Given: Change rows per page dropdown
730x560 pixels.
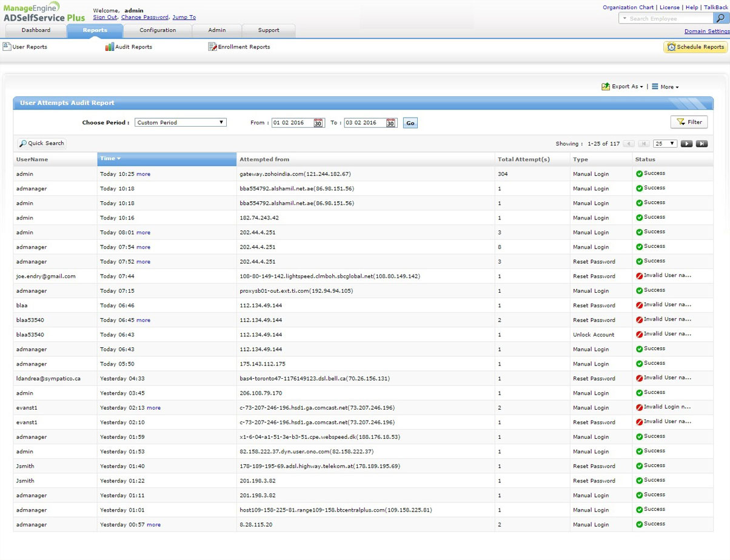Looking at the screenshot, I should coord(665,144).
